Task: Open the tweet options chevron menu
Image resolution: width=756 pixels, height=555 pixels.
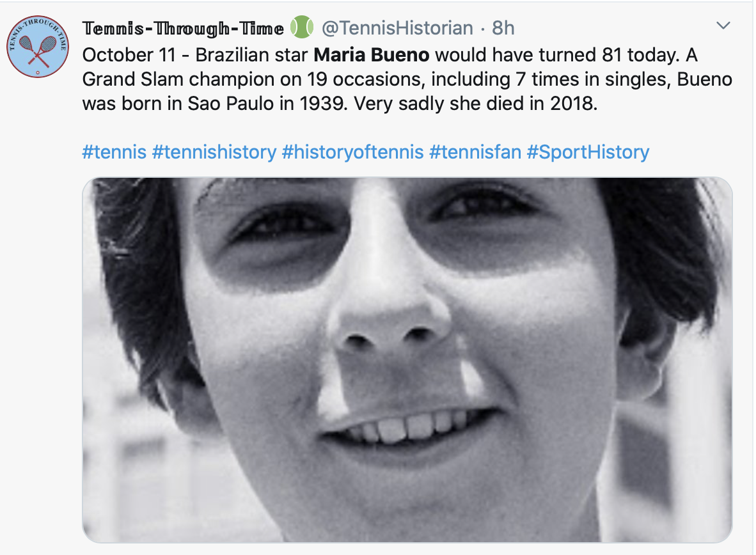Action: 723,26
